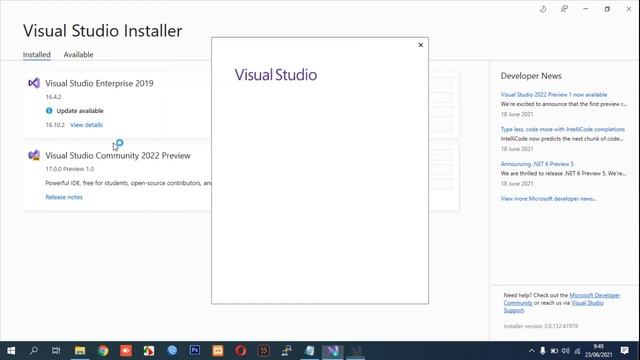The image size is (640, 360).
Task: Open the Visual Studio 2022 Preview 1 news link
Action: click(554, 94)
